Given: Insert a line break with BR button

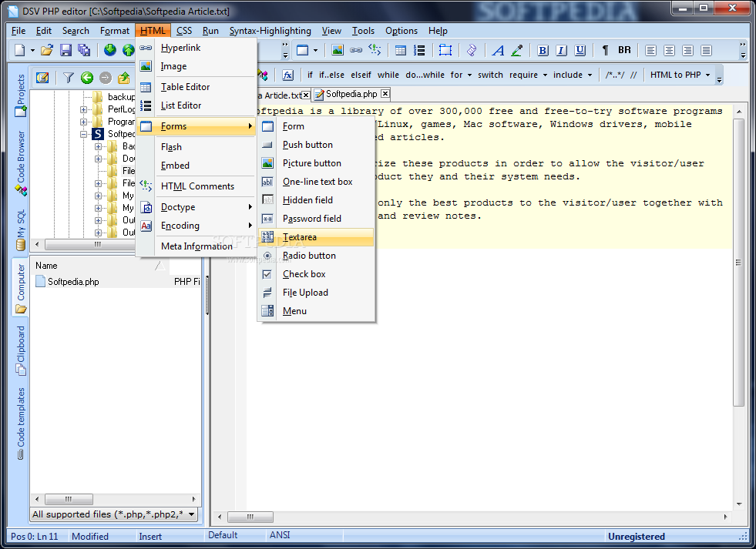Looking at the screenshot, I should (x=624, y=50).
